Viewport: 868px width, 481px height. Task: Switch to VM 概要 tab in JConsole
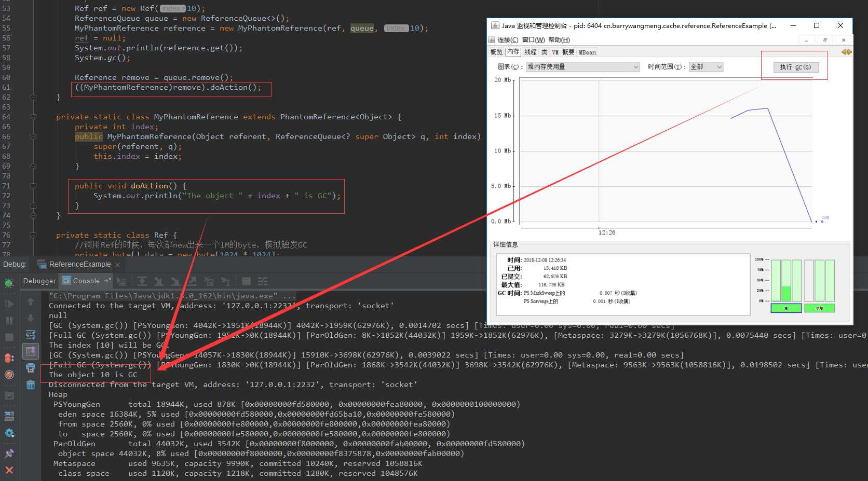[563, 52]
